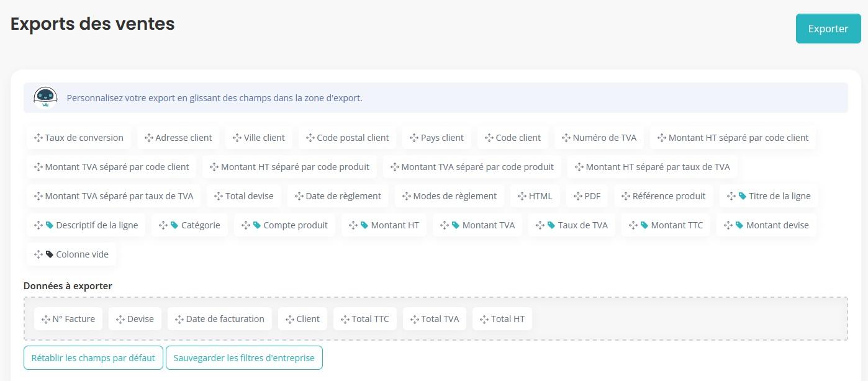
Task: Select the HTML field chip
Action: click(535, 196)
